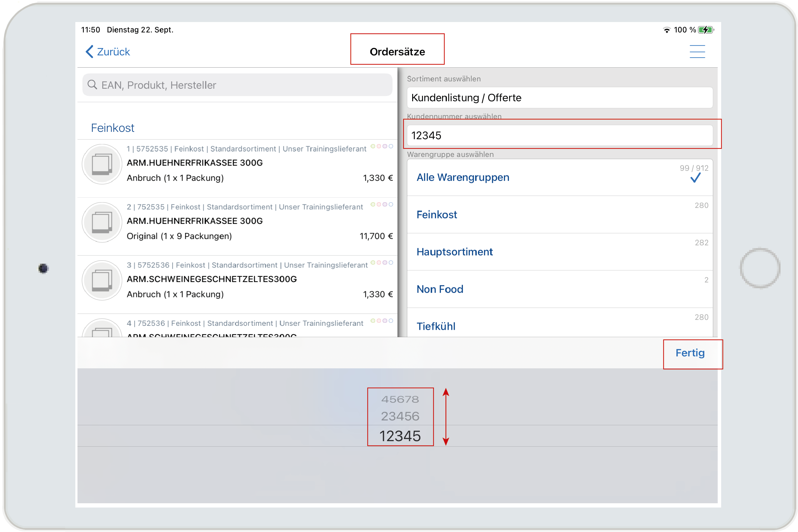Open the hamburger menu icon

point(697,52)
